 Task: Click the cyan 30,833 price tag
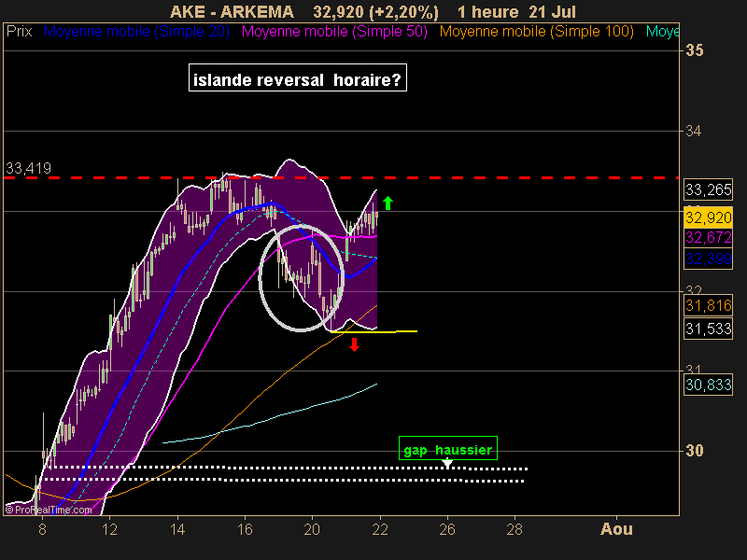708,385
